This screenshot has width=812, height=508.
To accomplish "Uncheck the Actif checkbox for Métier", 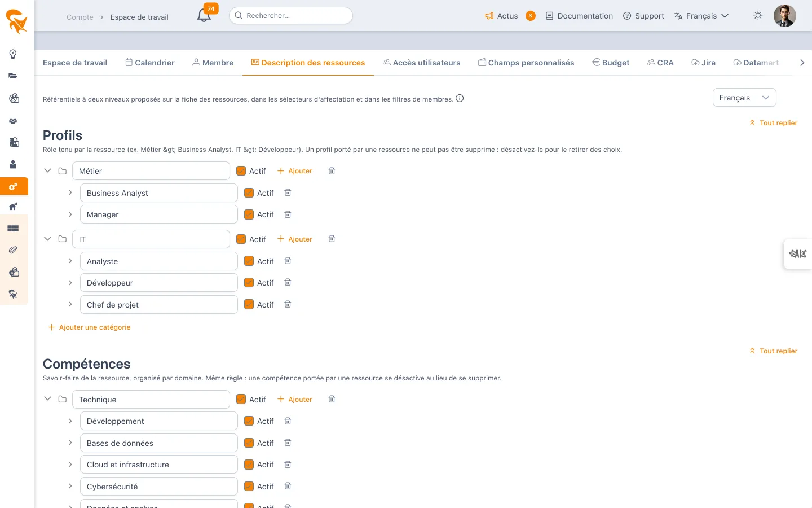I will pyautogui.click(x=241, y=171).
